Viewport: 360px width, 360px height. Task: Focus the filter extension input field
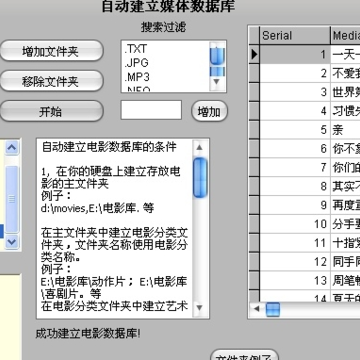pos(151,110)
